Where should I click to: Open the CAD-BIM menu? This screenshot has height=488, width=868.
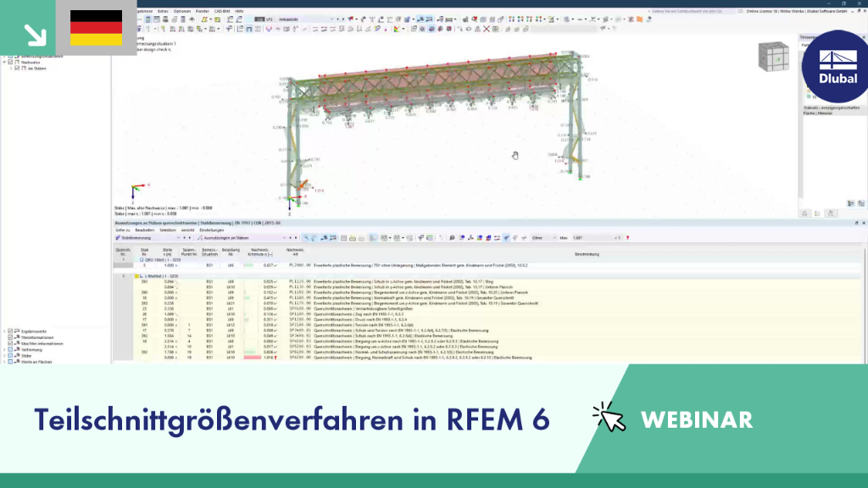point(222,11)
